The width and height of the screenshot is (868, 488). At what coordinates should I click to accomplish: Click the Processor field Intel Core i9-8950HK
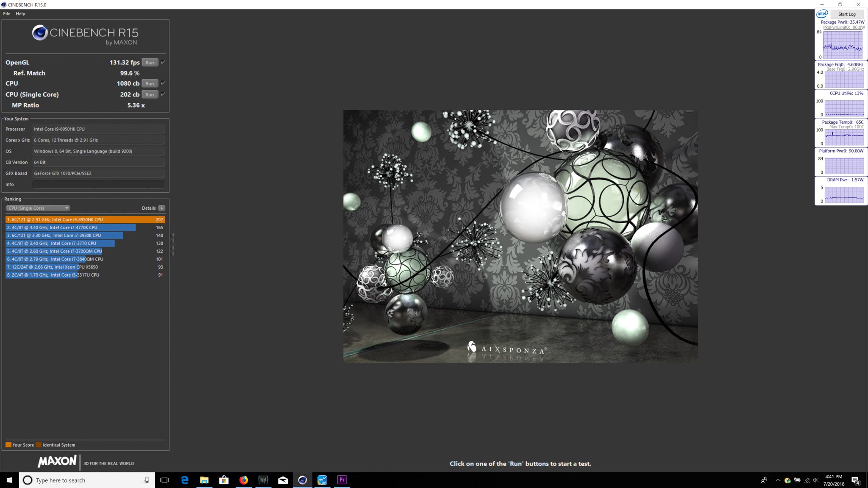tap(98, 129)
